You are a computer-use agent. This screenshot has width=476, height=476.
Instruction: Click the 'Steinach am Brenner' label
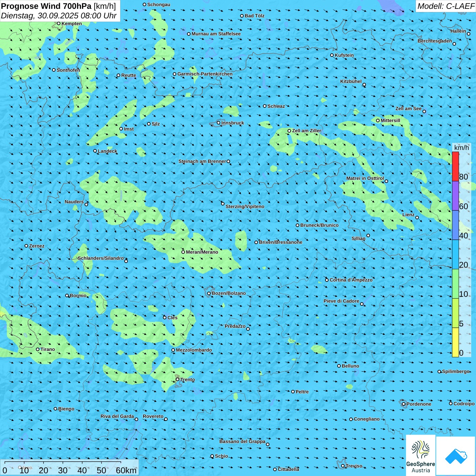(202, 161)
